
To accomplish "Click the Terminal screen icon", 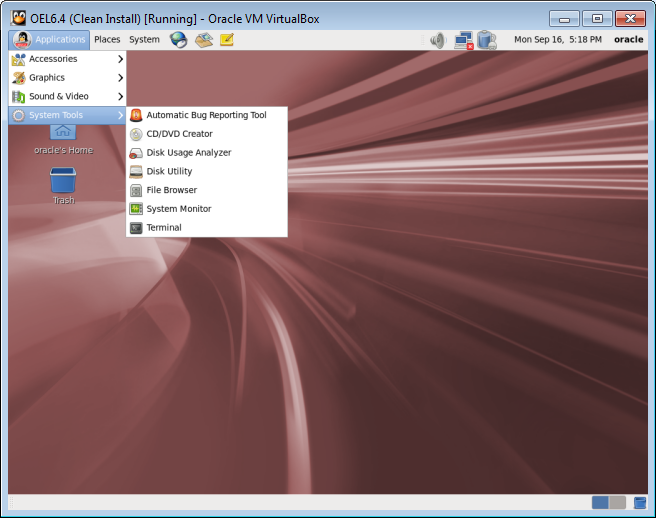I will (x=136, y=228).
